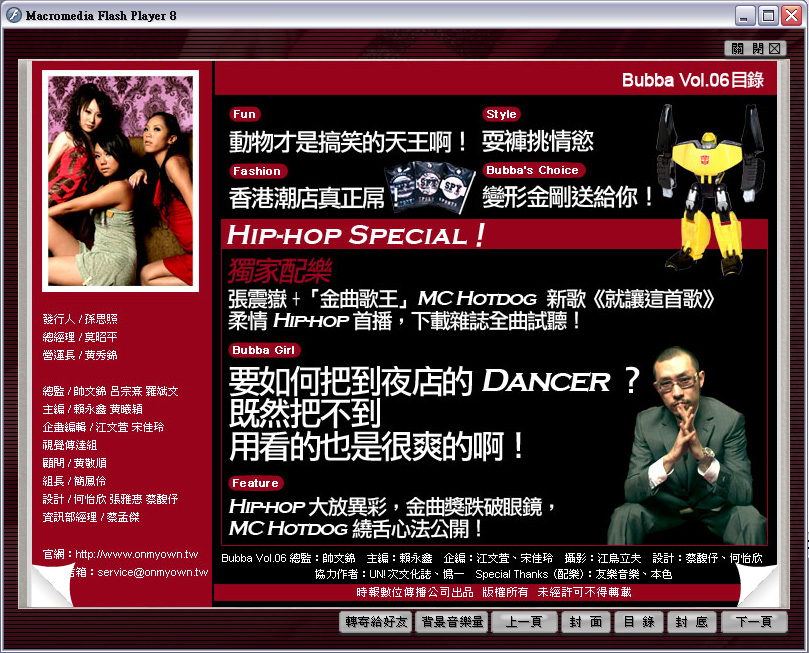The image size is (809, 653).
Task: Open the Feature section label
Action: pos(255,483)
